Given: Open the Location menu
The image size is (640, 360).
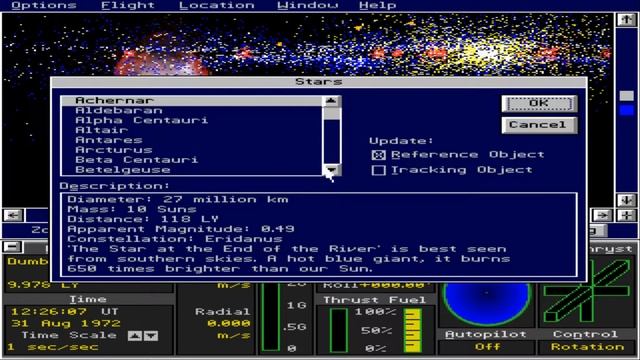Looking at the screenshot, I should 217,5.
